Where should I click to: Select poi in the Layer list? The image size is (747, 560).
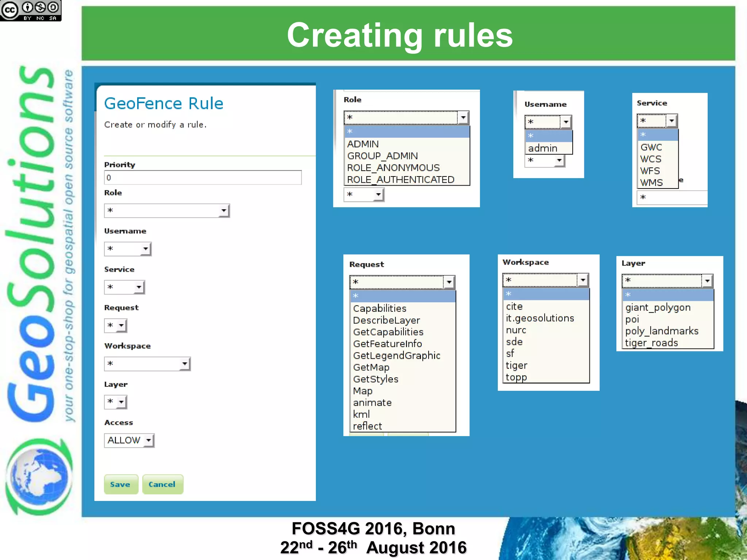point(668,319)
